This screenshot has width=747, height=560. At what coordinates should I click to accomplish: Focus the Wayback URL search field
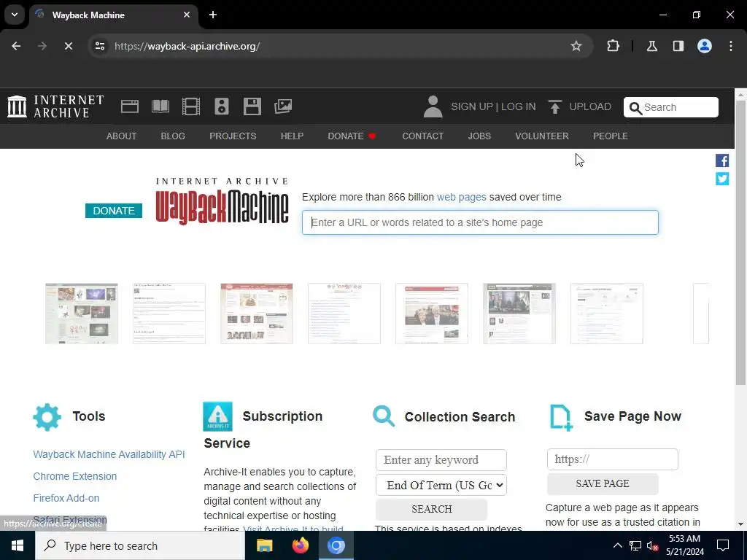point(480,222)
